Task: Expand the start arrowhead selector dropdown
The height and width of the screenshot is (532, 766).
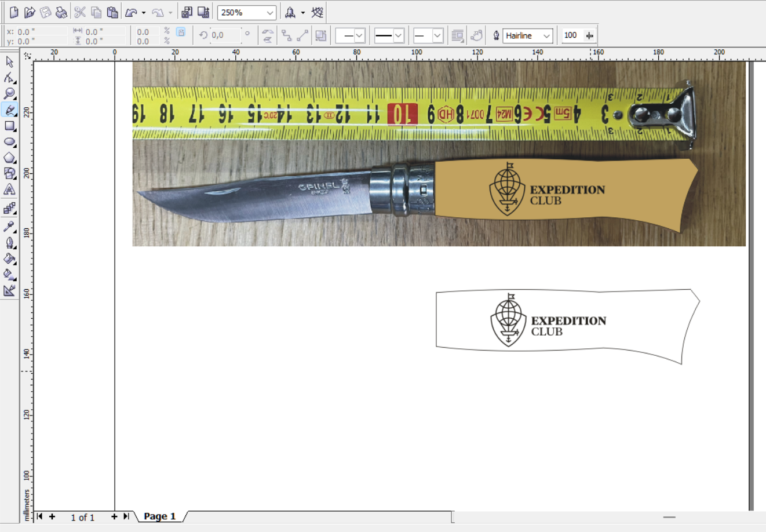Action: click(x=359, y=36)
